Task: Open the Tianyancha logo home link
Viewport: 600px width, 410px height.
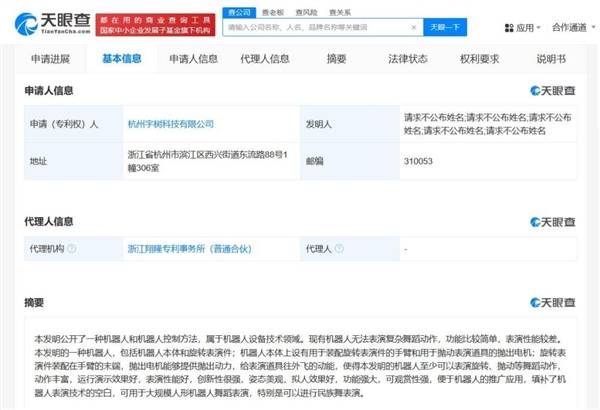Action: [53, 24]
